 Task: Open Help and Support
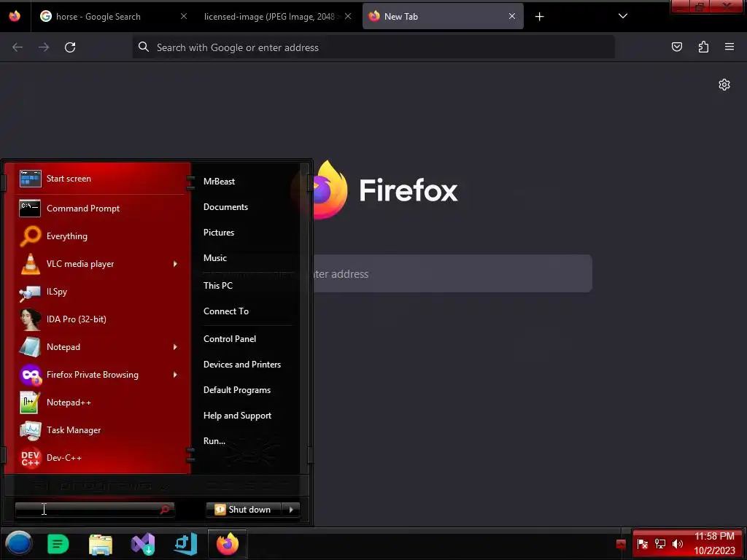tap(237, 416)
